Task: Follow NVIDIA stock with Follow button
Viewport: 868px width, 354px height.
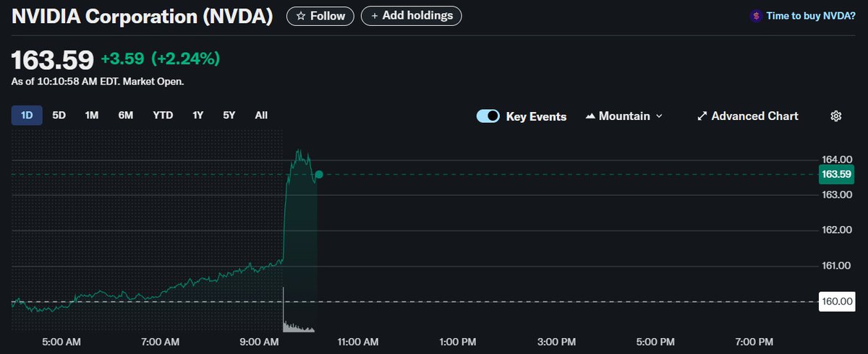Action: pos(320,15)
